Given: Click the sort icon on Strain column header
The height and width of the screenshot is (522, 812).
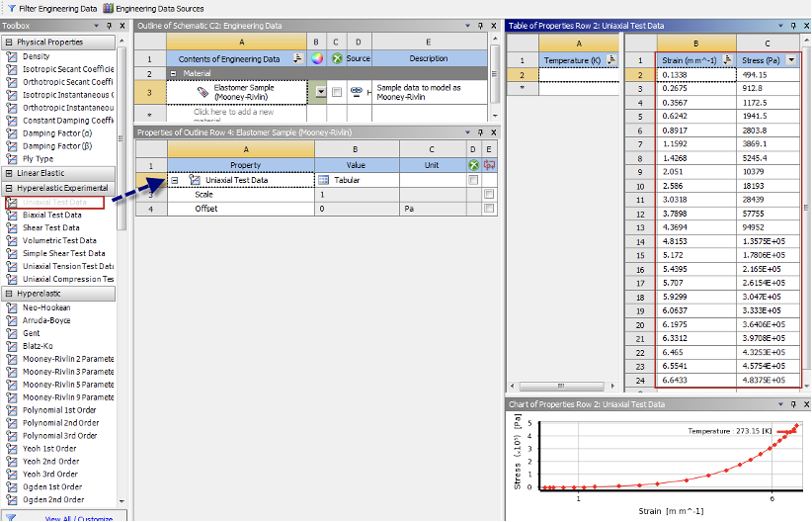Looking at the screenshot, I should click(x=728, y=60).
